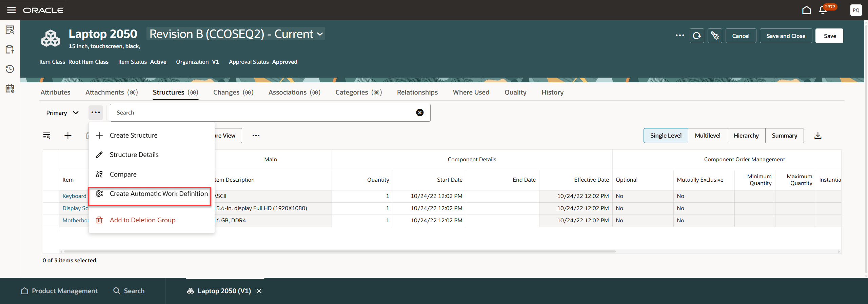
Task: Click Save and Close
Action: pos(786,36)
